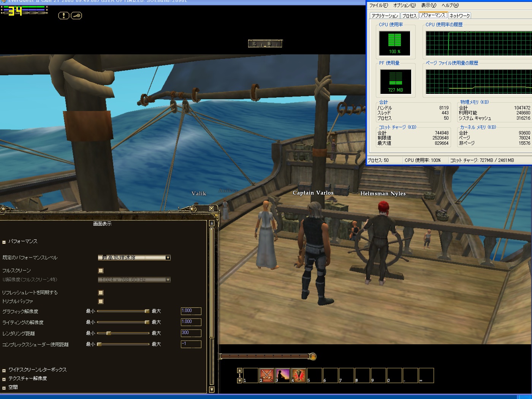
Task: Click the コンプレックスシェーダー使用距離 slider handle
Action: click(99, 344)
